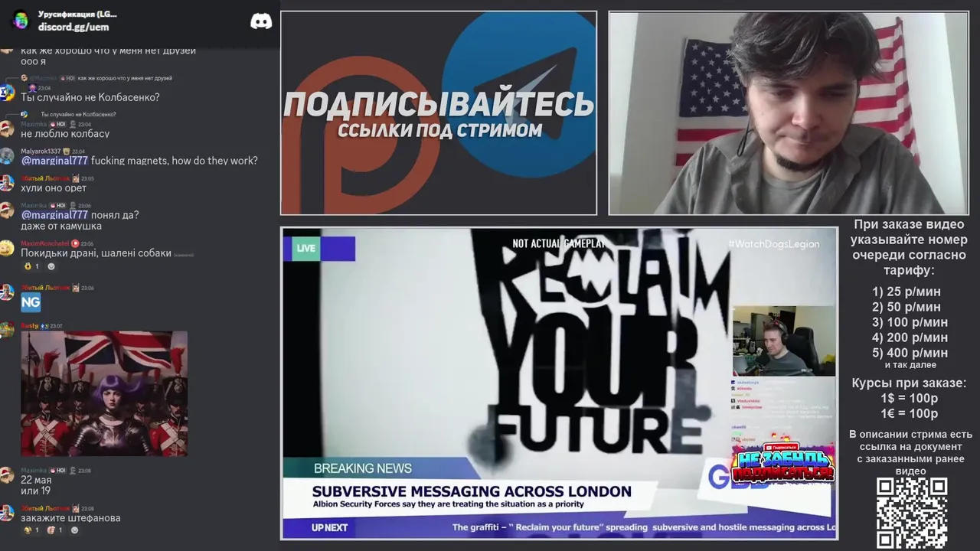Click the Malyarok1337 username
980x551 pixels.
(x=41, y=152)
